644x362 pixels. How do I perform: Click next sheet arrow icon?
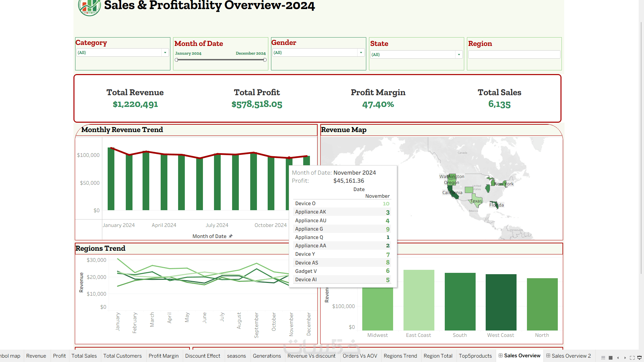[x=625, y=358]
